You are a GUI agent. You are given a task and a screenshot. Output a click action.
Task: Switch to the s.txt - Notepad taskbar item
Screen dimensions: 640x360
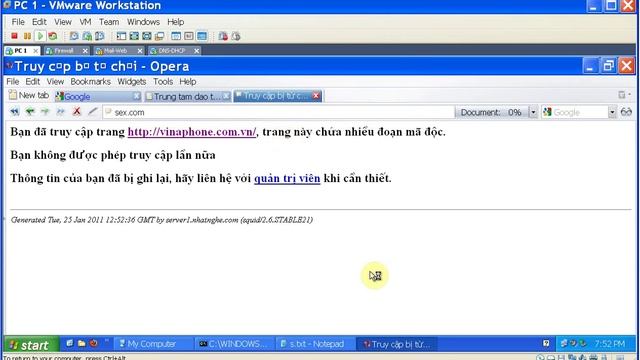315,344
